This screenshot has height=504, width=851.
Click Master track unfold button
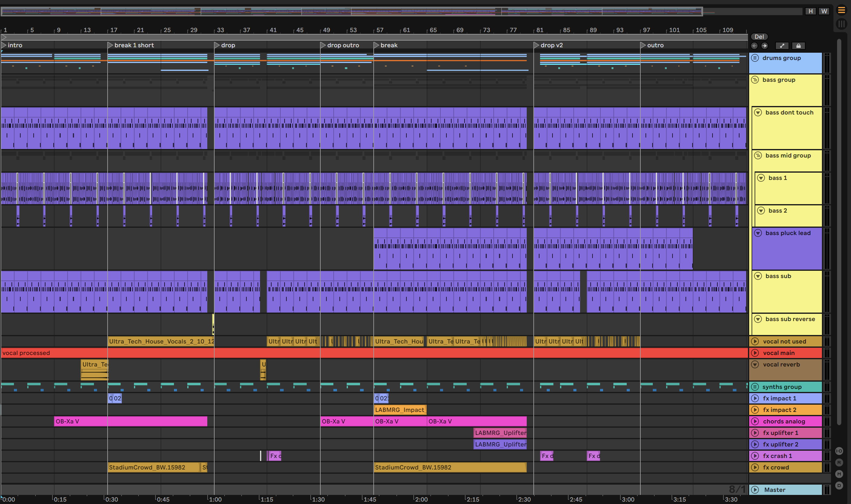[x=755, y=490]
